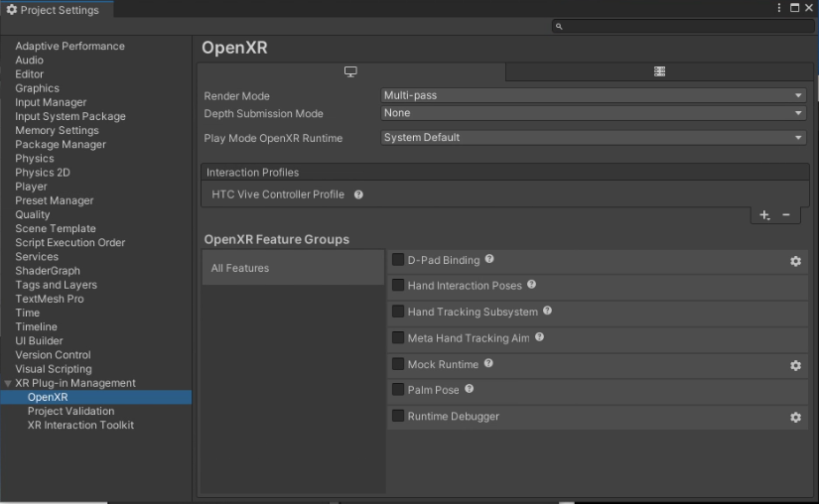Click help icon next to Hand Tracking Subsystem
Image resolution: width=819 pixels, height=504 pixels.
pyautogui.click(x=547, y=312)
